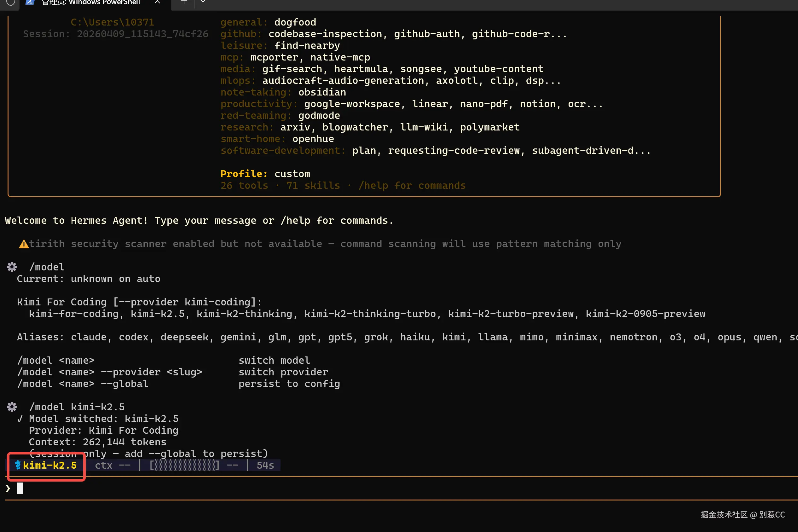Click the yellow warning triangle icon

point(24,244)
